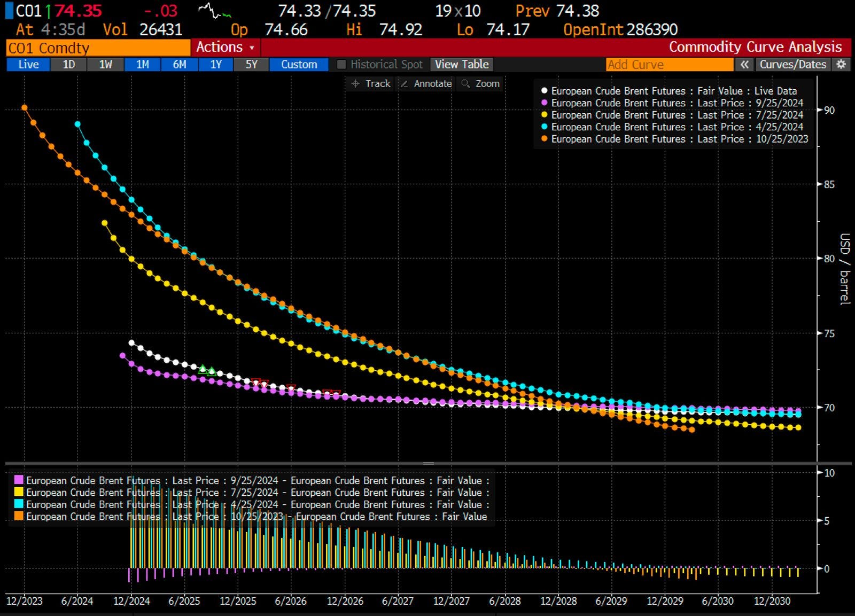Click the green up-arrow price indicator

(x=48, y=11)
